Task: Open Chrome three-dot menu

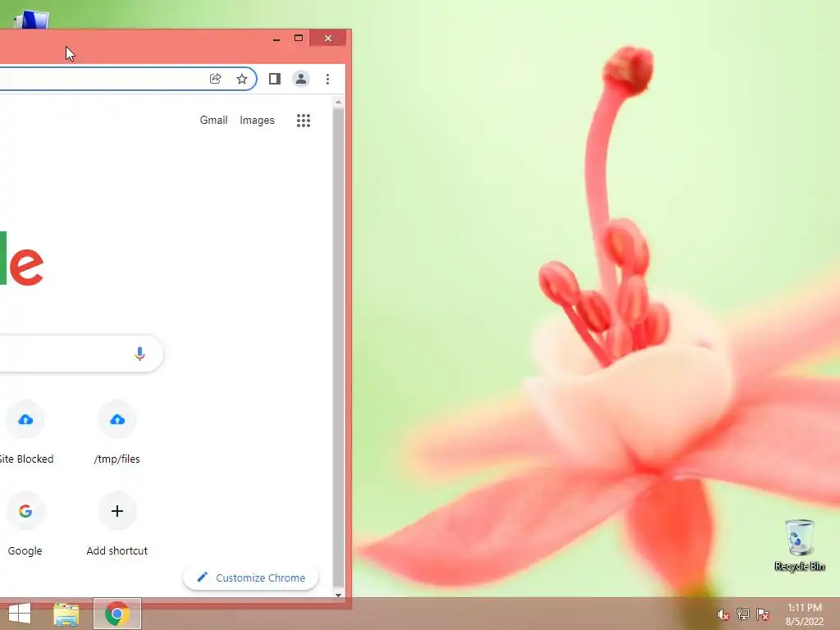Action: 327,80
